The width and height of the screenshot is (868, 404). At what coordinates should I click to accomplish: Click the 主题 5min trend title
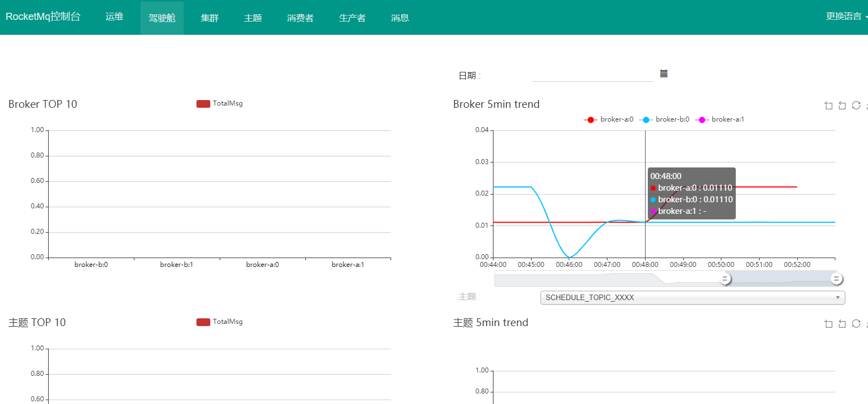coord(491,322)
